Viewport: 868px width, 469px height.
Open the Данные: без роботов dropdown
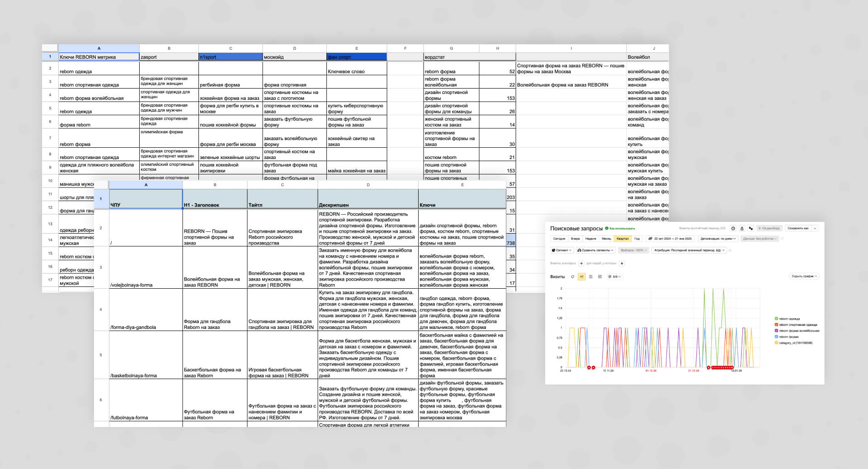pyautogui.click(x=759, y=239)
